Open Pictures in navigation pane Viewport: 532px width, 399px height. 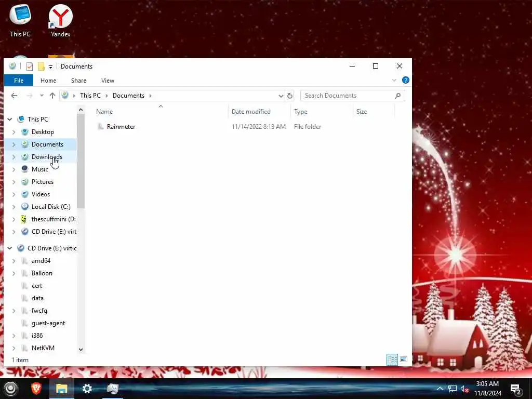[x=43, y=182]
